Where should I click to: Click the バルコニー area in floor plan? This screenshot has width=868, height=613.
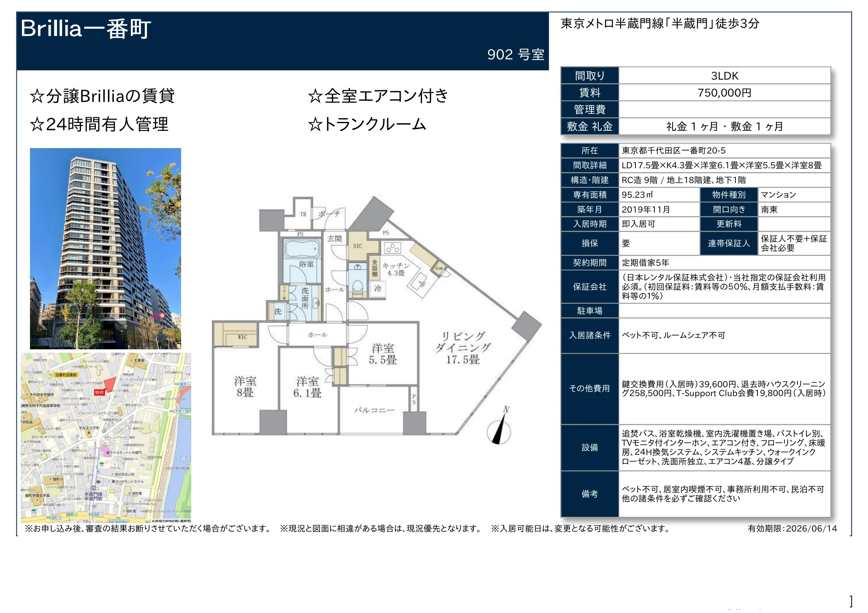(x=374, y=410)
